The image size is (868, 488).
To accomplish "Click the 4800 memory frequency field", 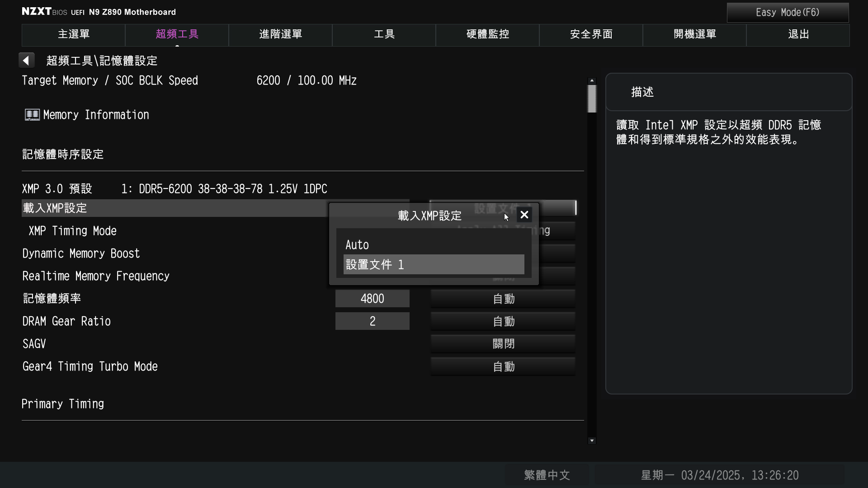I will click(373, 299).
